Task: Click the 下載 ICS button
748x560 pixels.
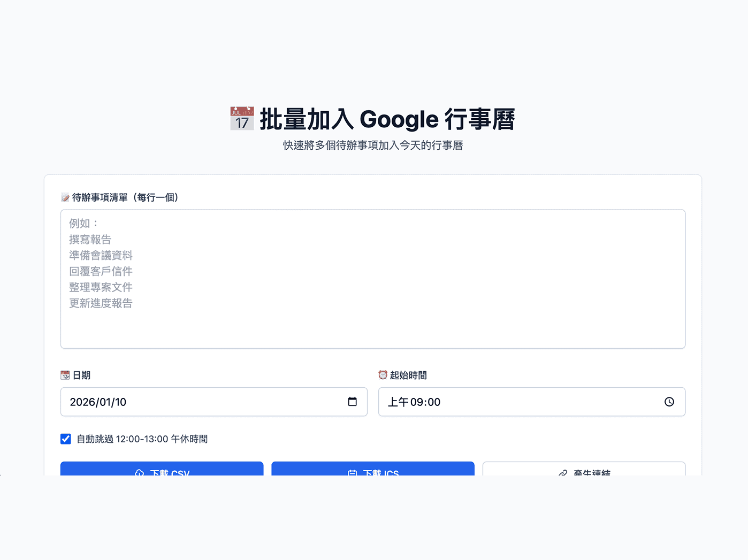Action: coord(373,469)
